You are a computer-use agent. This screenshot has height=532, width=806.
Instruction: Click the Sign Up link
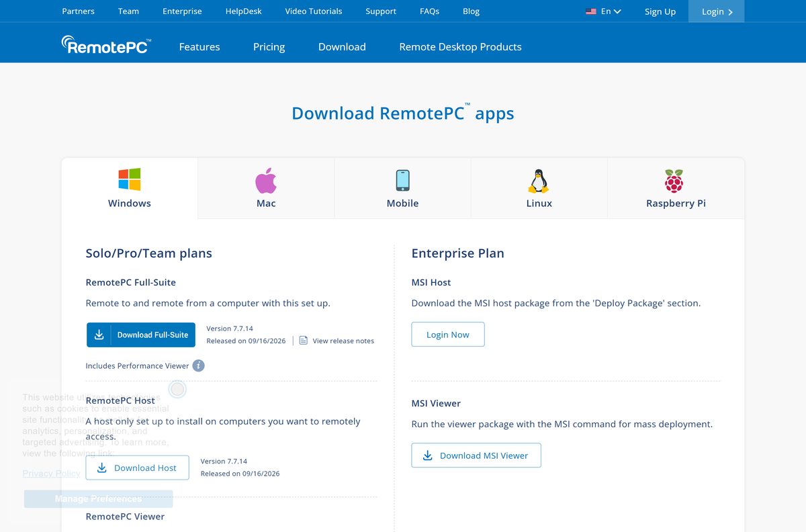(x=660, y=11)
